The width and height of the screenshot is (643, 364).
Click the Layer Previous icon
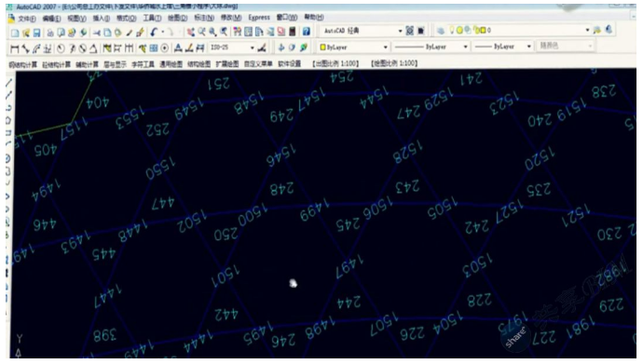point(609,30)
